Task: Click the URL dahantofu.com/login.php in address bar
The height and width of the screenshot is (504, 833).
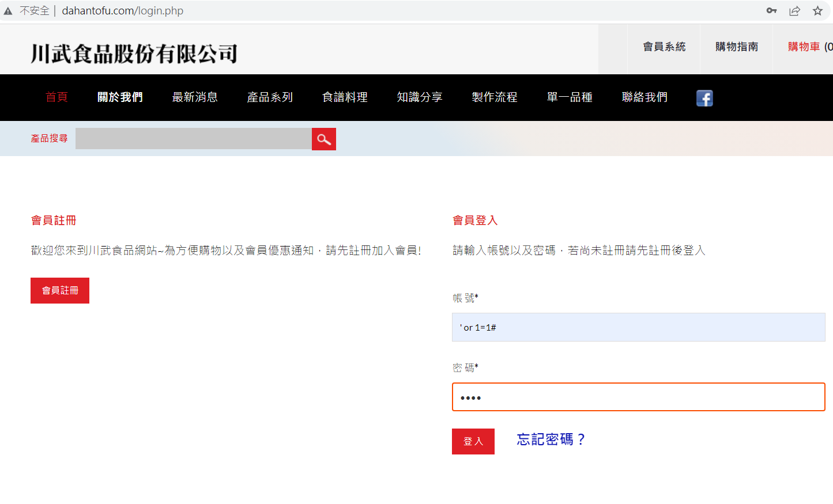Action: coord(123,11)
